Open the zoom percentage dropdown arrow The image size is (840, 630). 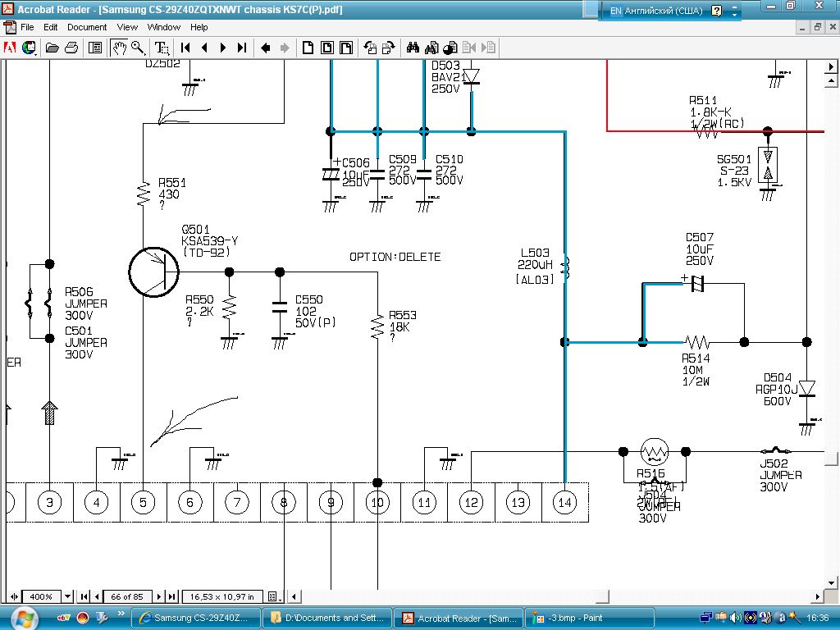(x=67, y=596)
